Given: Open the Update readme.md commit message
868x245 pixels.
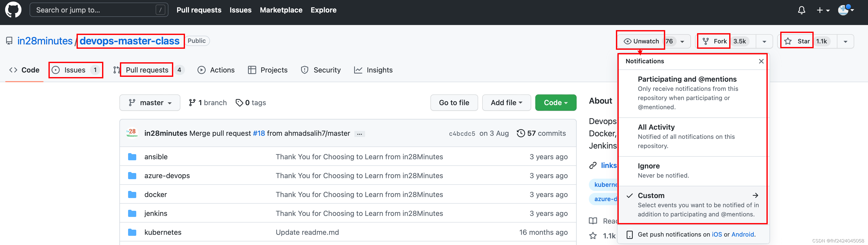Looking at the screenshot, I should click(x=307, y=232).
